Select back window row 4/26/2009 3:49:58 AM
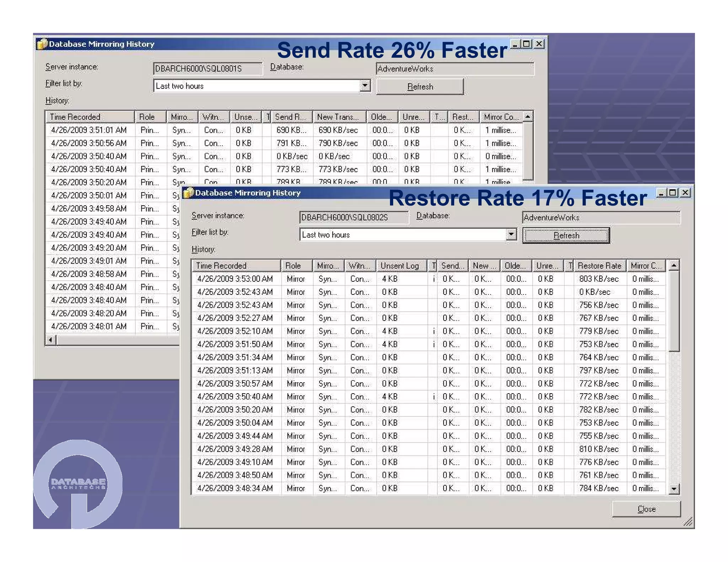Viewport: 728px width, 562px height. tap(113, 209)
